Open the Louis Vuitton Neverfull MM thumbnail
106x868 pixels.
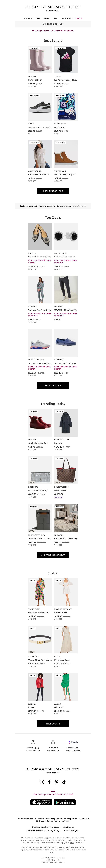tap(66, 470)
